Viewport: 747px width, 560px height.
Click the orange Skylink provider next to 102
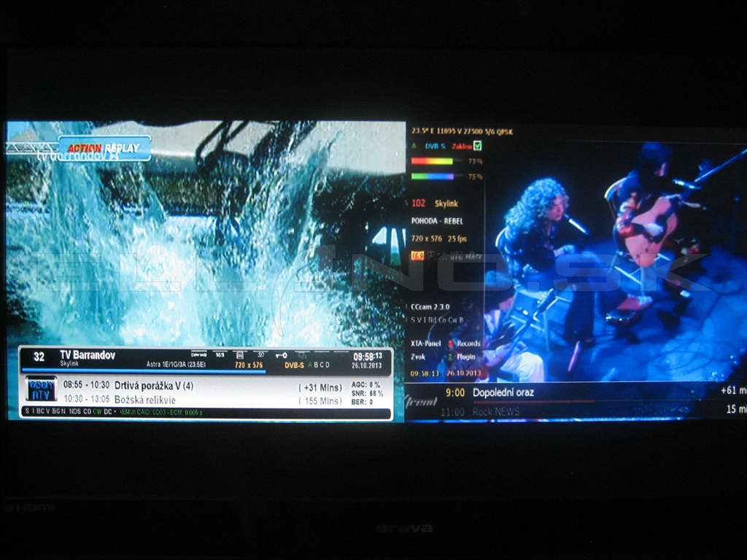[446, 204]
